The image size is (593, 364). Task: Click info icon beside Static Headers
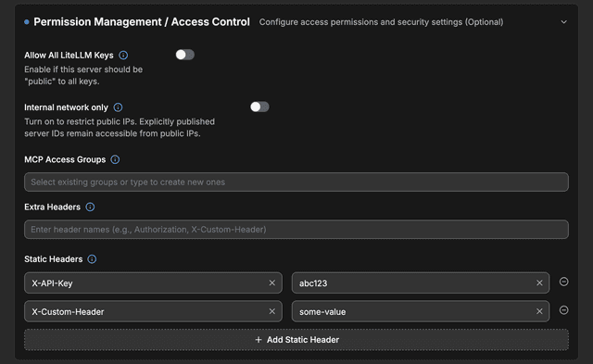point(92,259)
